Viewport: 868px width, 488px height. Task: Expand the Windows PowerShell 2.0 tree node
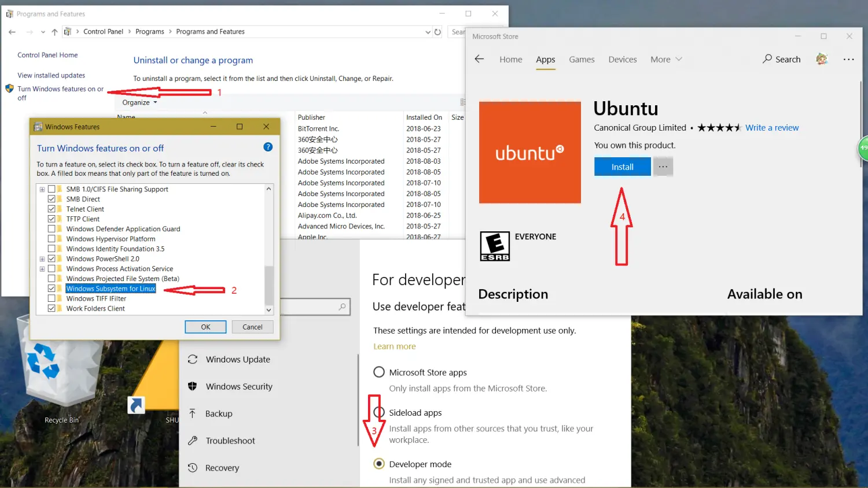tap(42, 258)
